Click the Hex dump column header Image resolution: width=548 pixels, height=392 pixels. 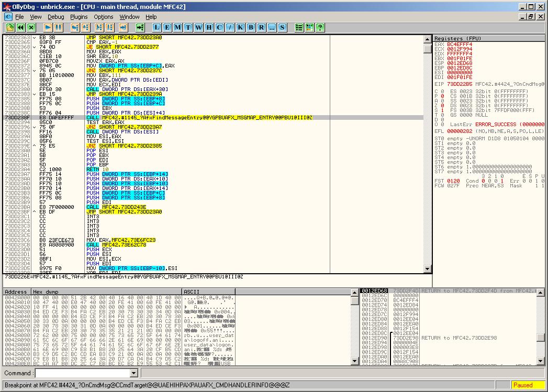(x=107, y=292)
